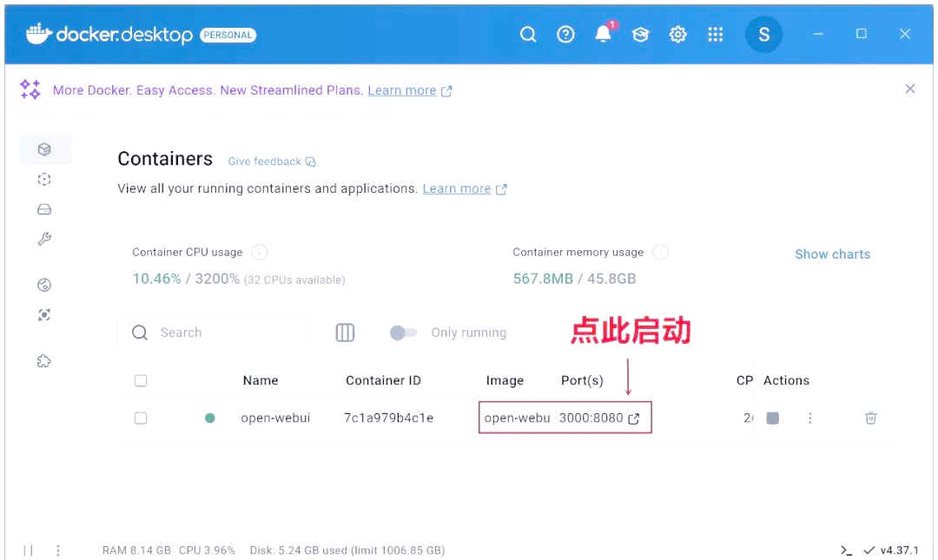
Task: Open the Images view in sidebar
Action: tap(45, 179)
